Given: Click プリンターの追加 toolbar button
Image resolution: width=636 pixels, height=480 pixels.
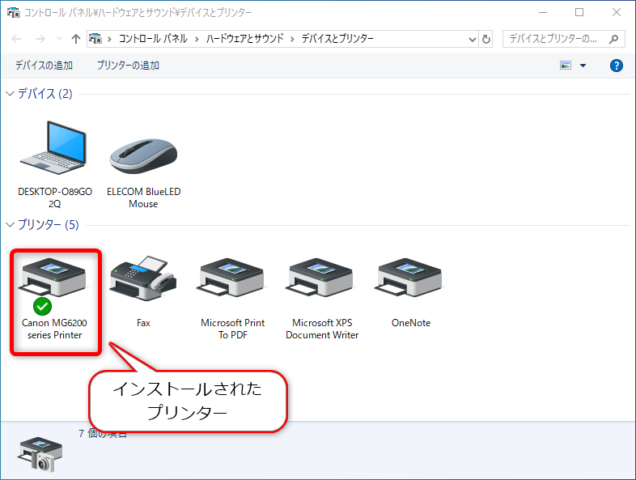Looking at the screenshot, I should (x=128, y=65).
